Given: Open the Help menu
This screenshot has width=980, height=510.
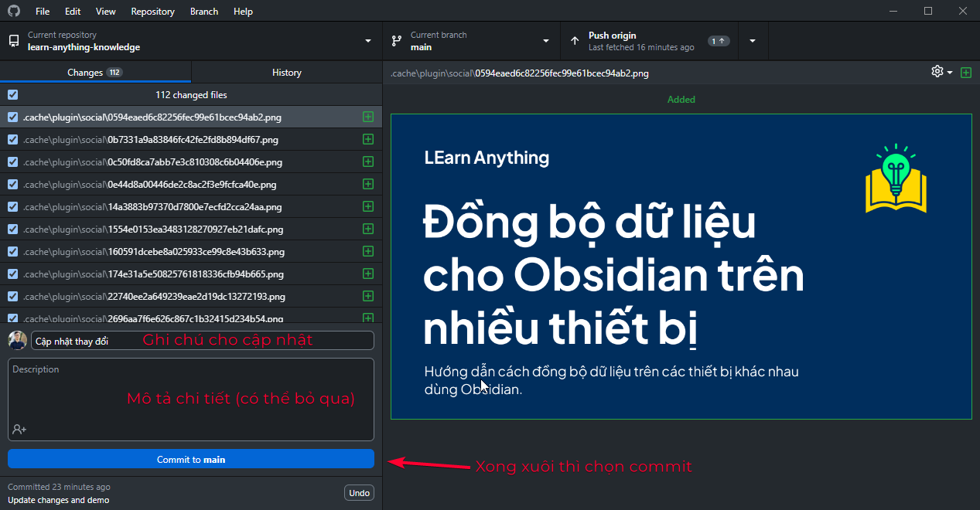Looking at the screenshot, I should point(243,12).
